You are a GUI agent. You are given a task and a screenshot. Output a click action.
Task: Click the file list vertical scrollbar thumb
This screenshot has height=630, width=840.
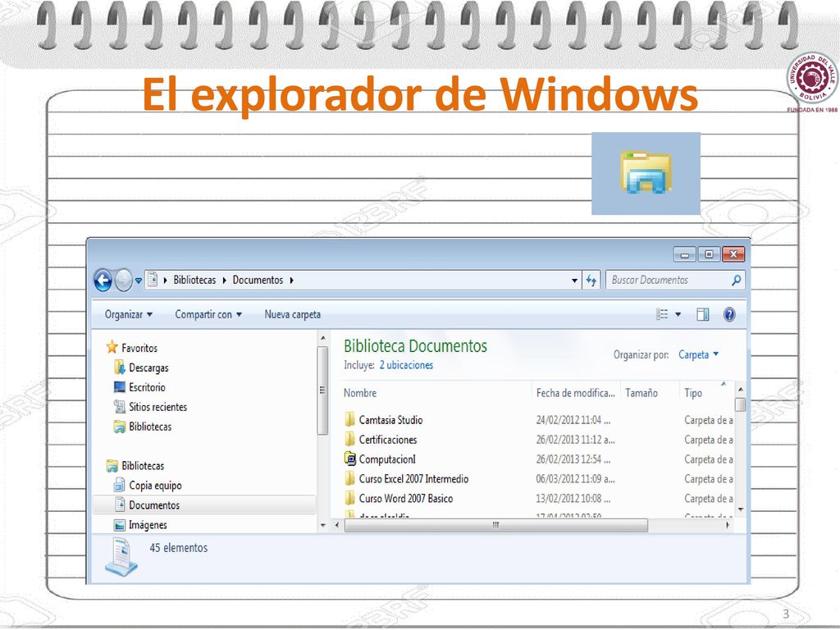click(x=741, y=404)
